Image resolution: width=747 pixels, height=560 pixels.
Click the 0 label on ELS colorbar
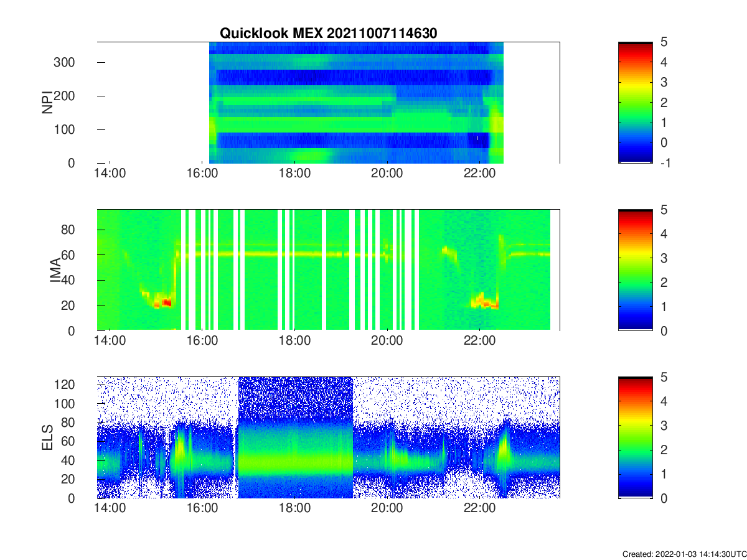coord(664,498)
